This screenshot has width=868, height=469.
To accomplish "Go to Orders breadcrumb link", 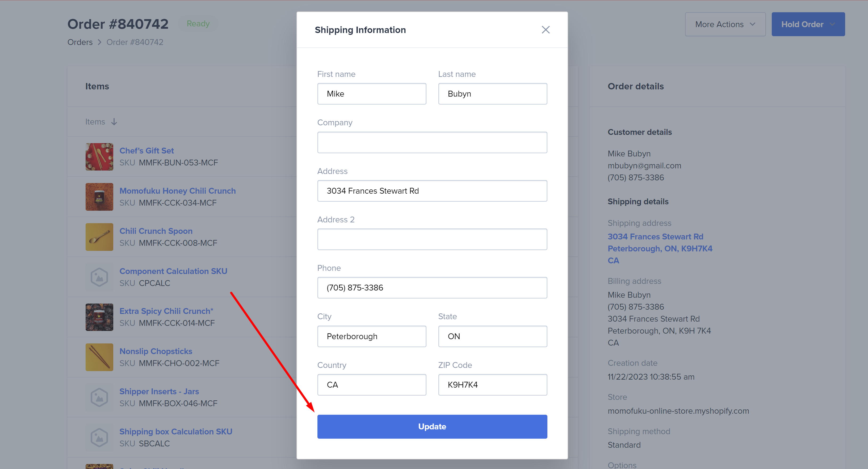I will pos(80,42).
